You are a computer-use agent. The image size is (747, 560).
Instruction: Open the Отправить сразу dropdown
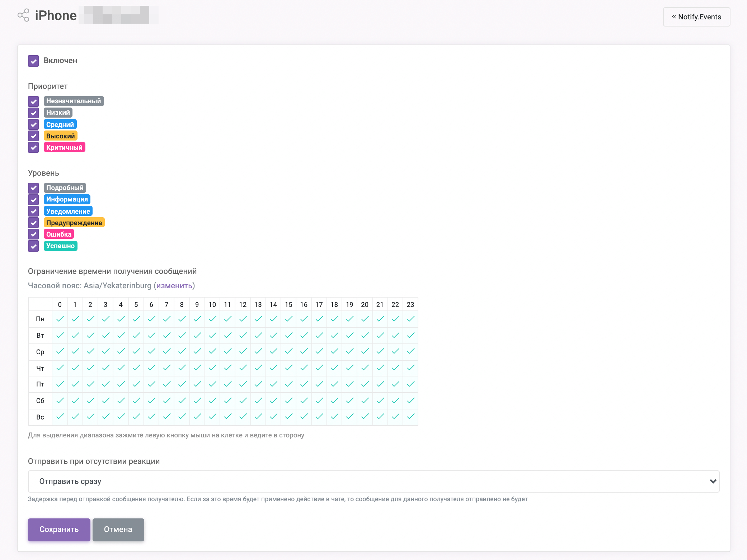[373, 481]
